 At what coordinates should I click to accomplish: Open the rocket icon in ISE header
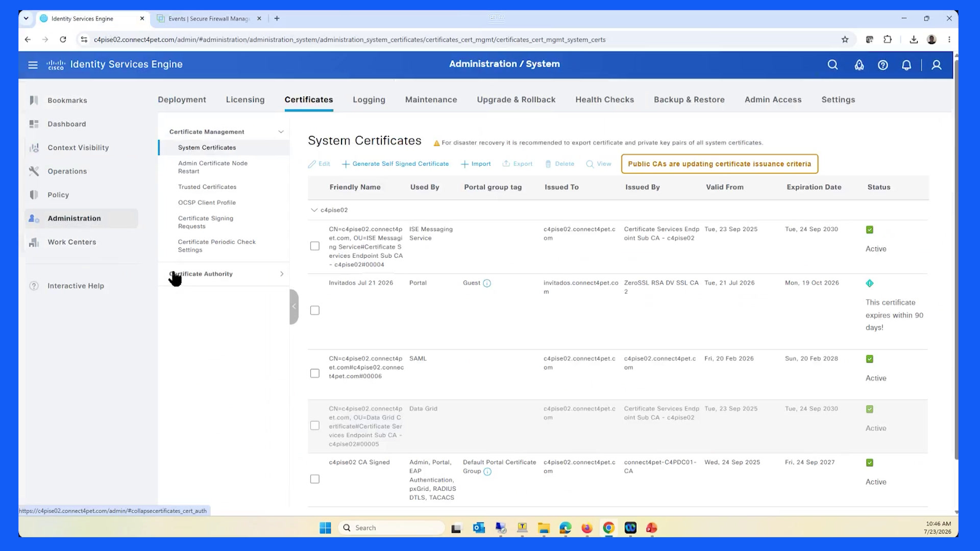click(859, 65)
